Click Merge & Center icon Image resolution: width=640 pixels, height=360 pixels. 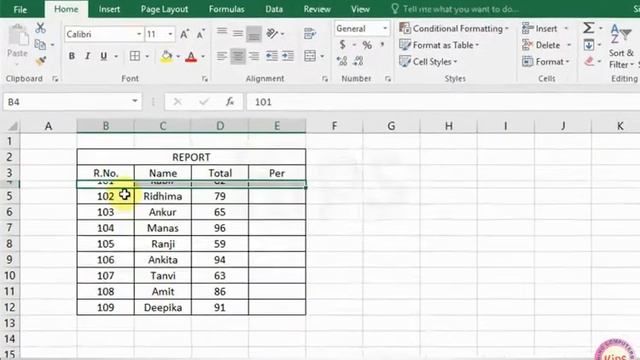(x=310, y=56)
